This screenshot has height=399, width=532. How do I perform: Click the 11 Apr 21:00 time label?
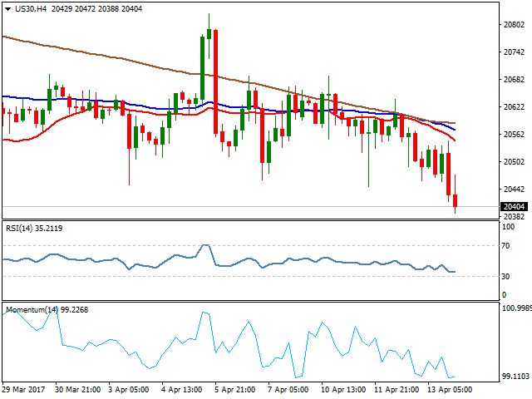click(397, 390)
